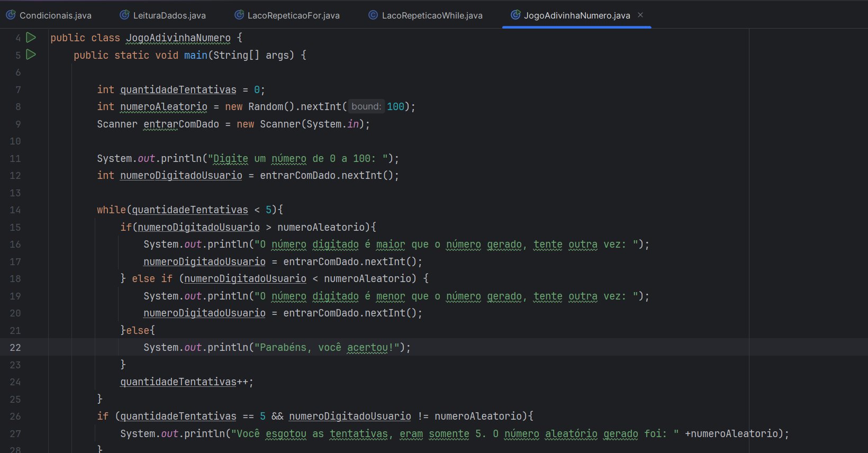Click line number 27 in the gutter
Image resolution: width=868 pixels, height=453 pixels.
15,434
